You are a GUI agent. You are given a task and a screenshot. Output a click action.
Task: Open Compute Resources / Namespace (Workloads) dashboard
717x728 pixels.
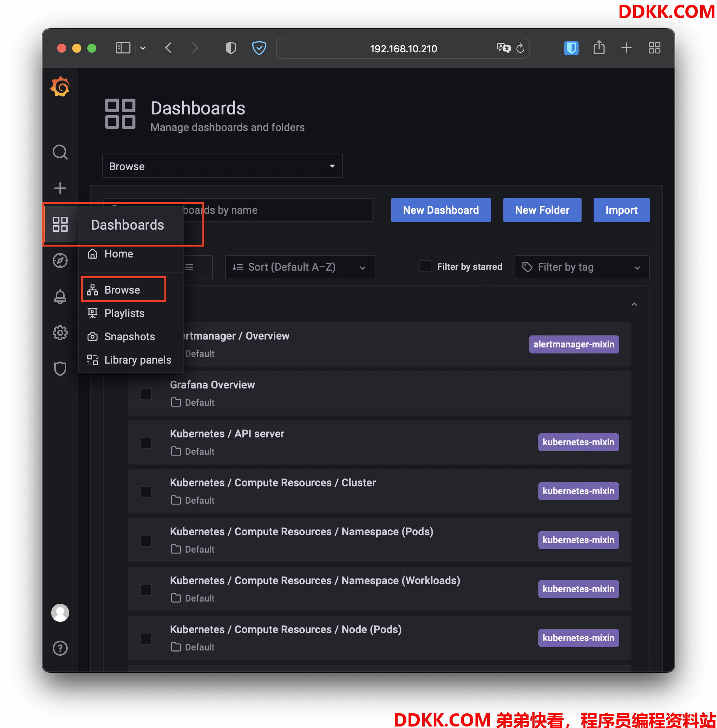pyautogui.click(x=315, y=581)
